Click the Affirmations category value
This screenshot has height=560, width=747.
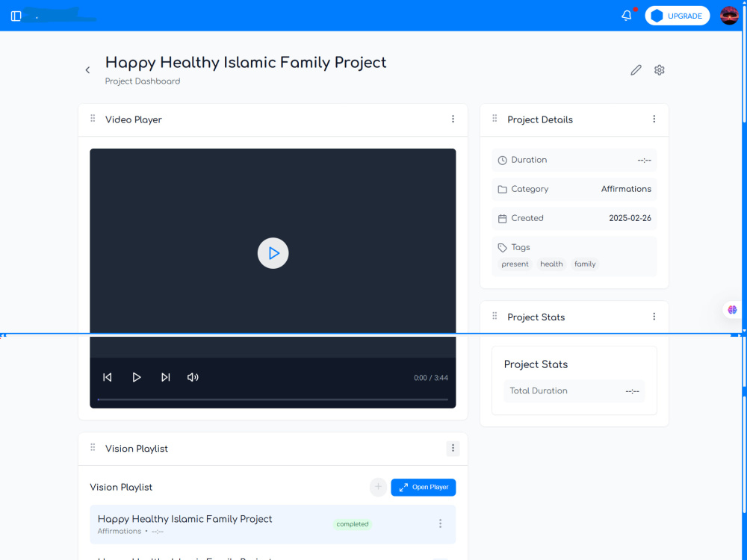[x=626, y=189]
